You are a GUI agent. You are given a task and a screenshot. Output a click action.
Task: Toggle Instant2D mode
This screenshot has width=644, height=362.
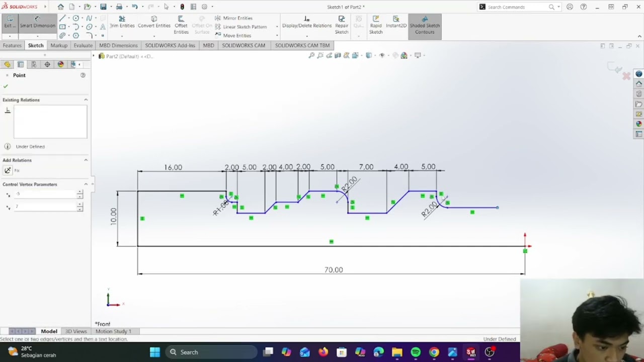(x=396, y=23)
